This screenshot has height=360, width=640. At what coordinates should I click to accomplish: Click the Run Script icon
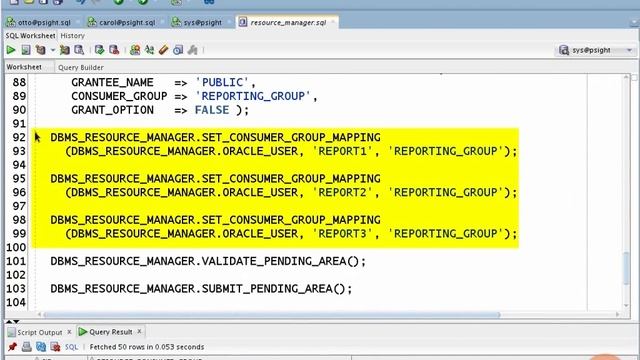(26, 50)
